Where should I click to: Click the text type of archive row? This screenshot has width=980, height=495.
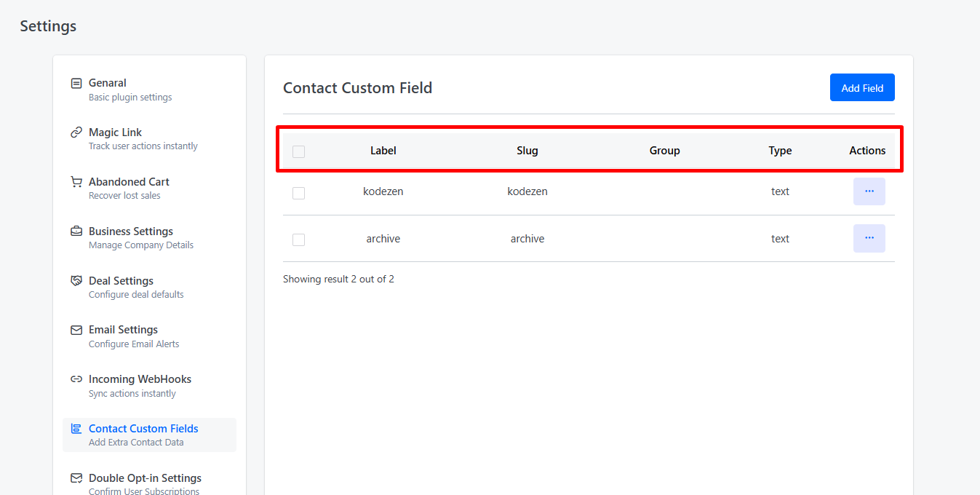pyautogui.click(x=780, y=239)
